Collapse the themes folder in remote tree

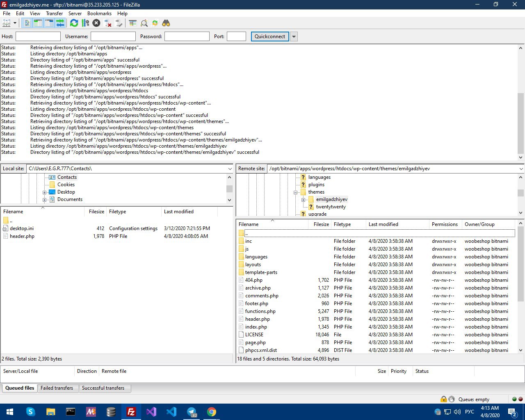tap(295, 192)
